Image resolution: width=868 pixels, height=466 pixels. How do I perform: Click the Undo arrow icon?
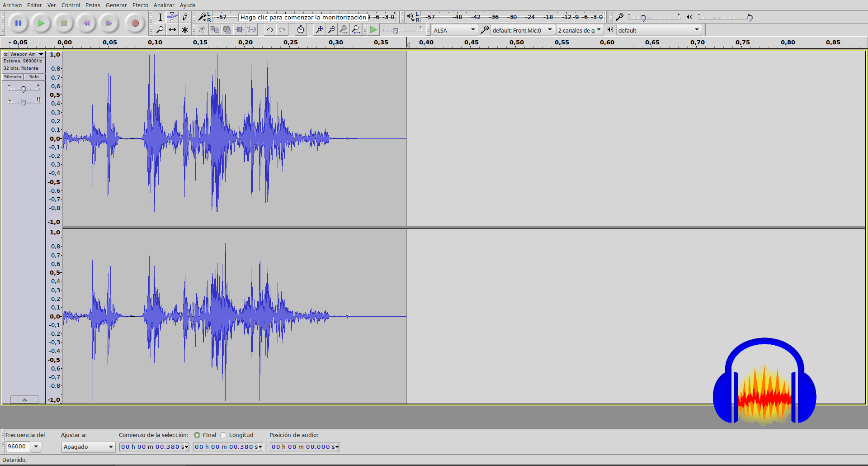(269, 30)
